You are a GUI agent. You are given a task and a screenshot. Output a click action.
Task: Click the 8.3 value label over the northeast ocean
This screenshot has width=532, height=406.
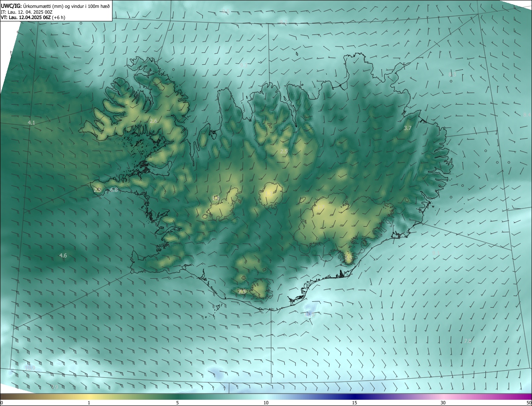pos(452,75)
